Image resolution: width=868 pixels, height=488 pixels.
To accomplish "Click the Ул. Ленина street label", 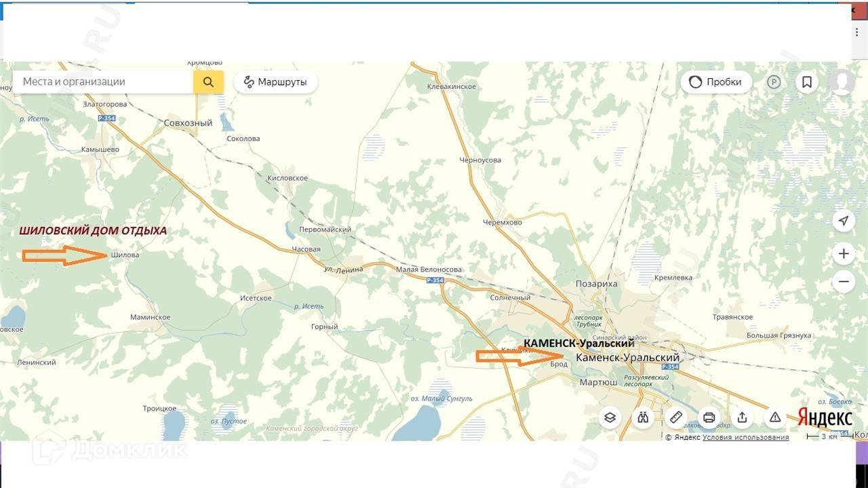I will pos(343,269).
